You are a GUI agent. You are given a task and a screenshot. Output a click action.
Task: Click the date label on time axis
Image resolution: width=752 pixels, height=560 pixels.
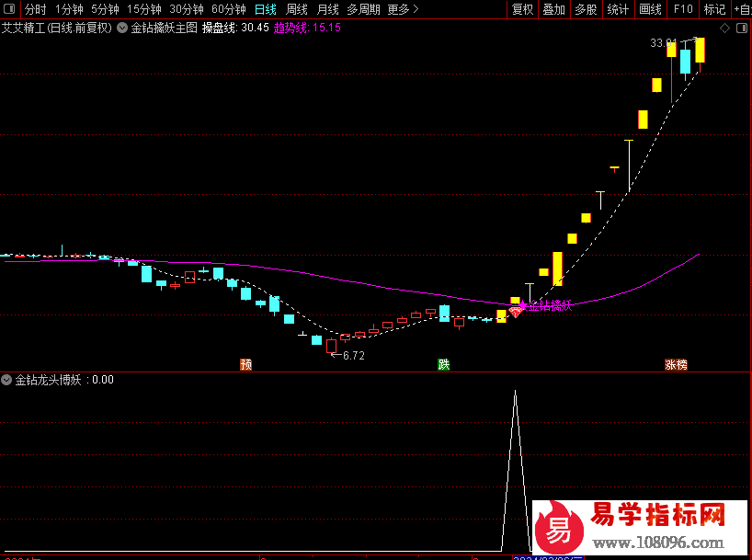[547, 555]
